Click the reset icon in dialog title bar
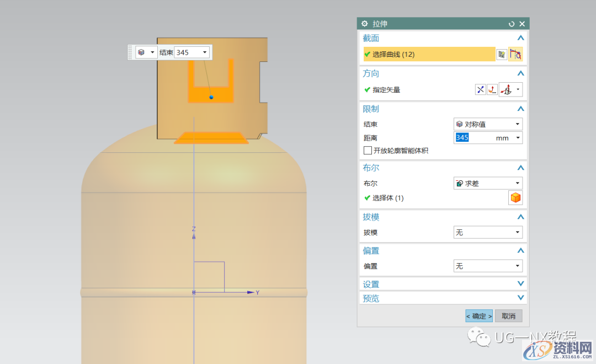 tap(512, 24)
